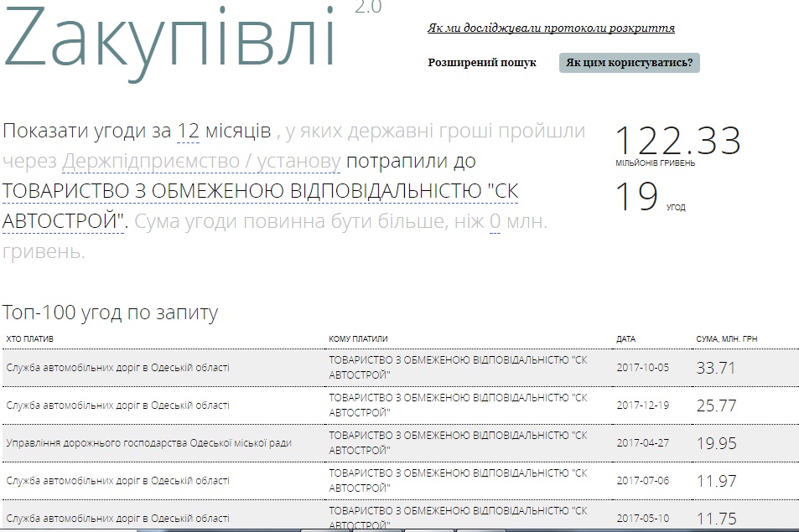Select payer in the 2017-05-10 row
The width and height of the screenshot is (799, 532).
point(117,519)
